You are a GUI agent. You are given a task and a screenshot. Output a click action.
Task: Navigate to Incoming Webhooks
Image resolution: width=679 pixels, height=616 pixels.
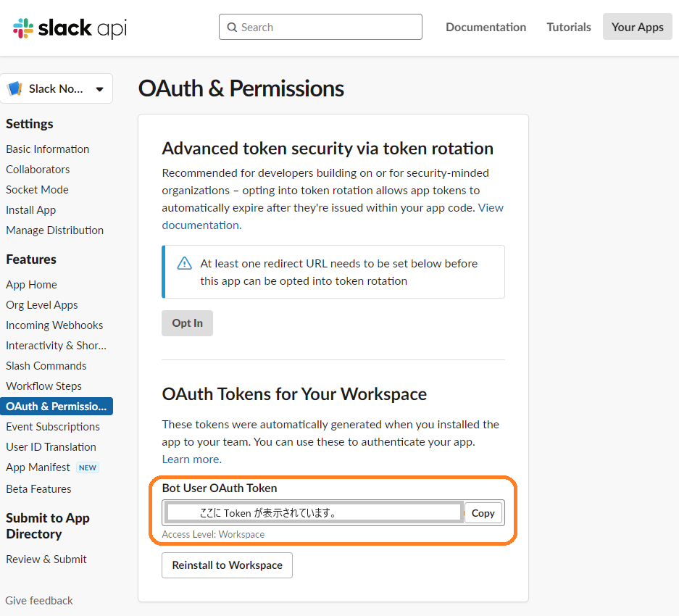(x=54, y=325)
